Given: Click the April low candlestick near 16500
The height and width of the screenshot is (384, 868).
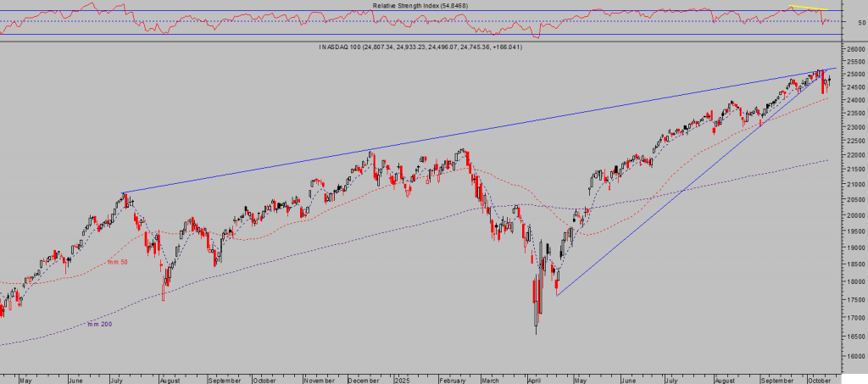Looking at the screenshot, I should [x=537, y=331].
